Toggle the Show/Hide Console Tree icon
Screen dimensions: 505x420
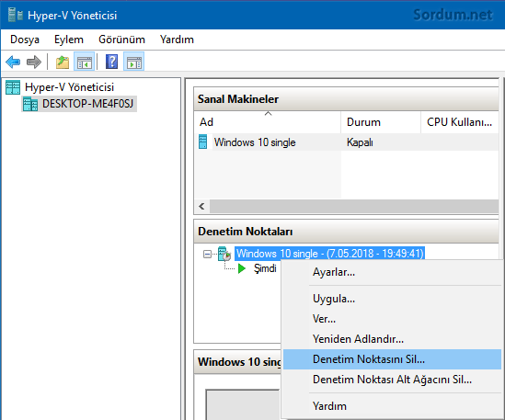tap(84, 62)
